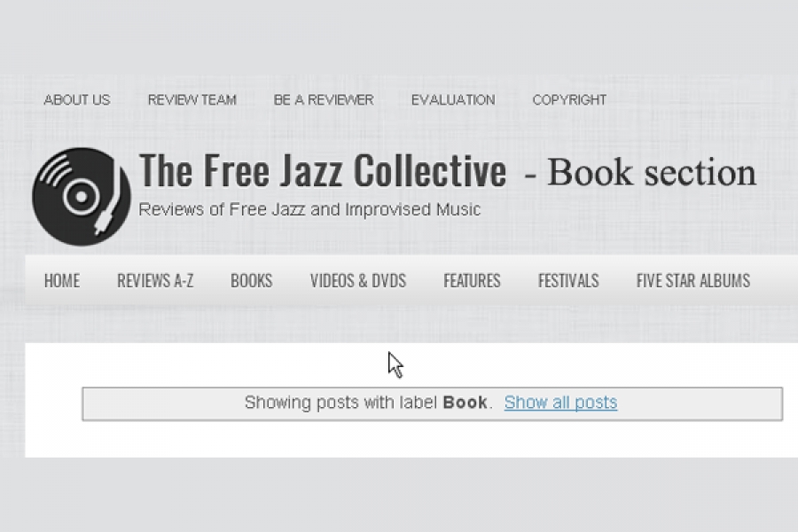Follow the Show all posts link
798x532 pixels.
[x=561, y=403]
